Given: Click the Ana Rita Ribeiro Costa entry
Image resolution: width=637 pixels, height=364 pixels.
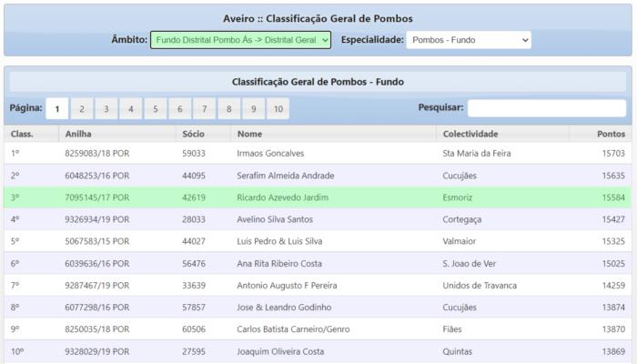Looking at the screenshot, I should 279,263.
